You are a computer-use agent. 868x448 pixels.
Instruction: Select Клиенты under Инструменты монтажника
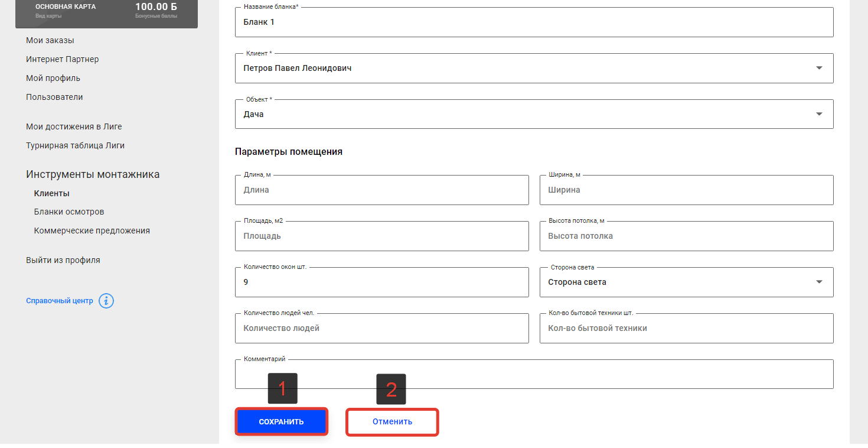51,193
